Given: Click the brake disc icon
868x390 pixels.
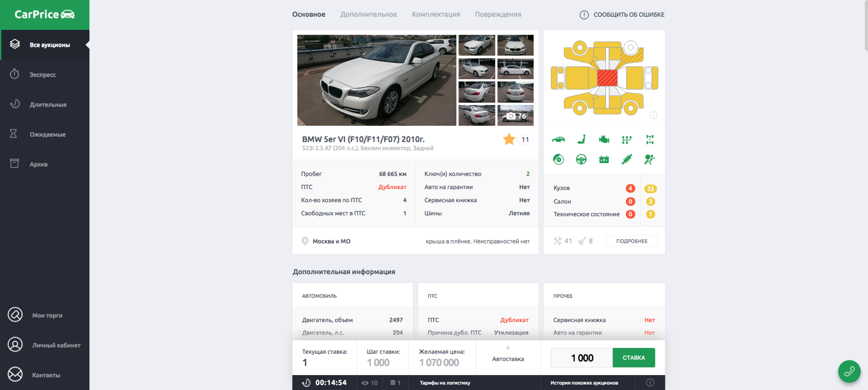Looking at the screenshot, I should (558, 159).
